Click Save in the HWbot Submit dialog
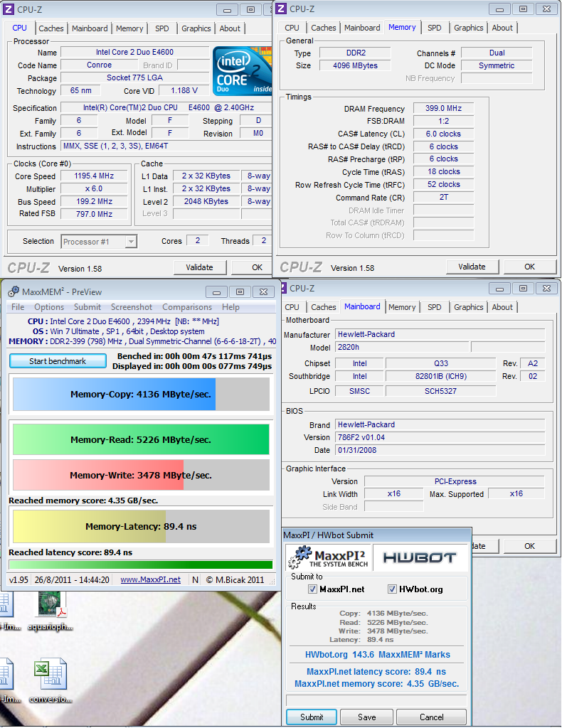This screenshot has height=728, width=562. click(367, 717)
